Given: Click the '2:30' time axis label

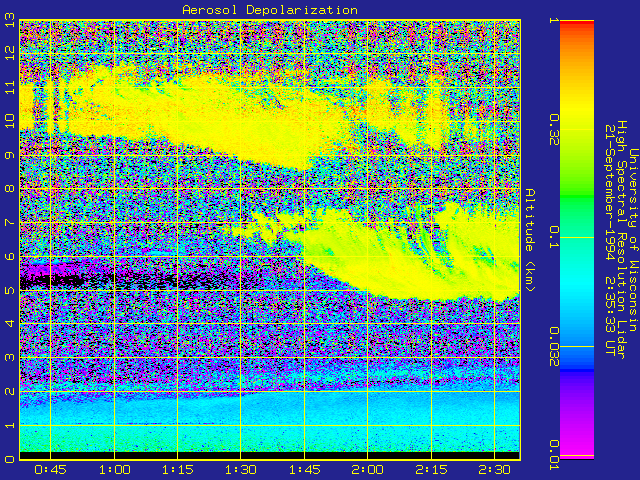Looking at the screenshot, I should (x=494, y=470).
